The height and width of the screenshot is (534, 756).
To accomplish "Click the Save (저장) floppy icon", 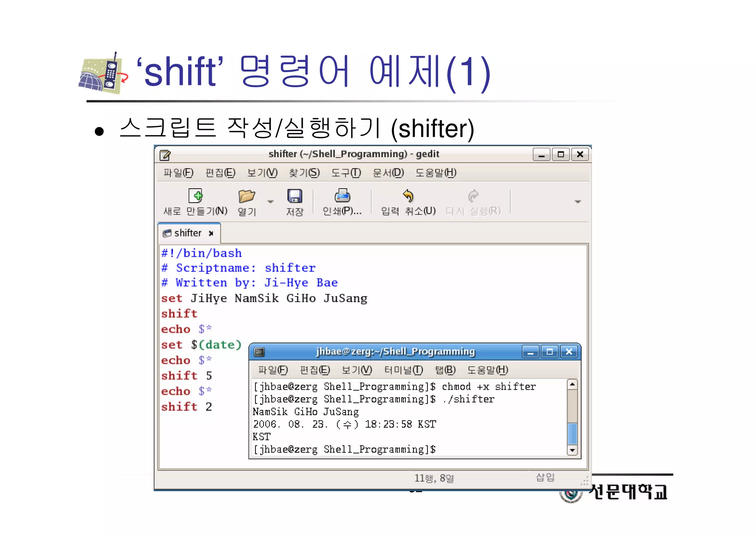I will 295,196.
